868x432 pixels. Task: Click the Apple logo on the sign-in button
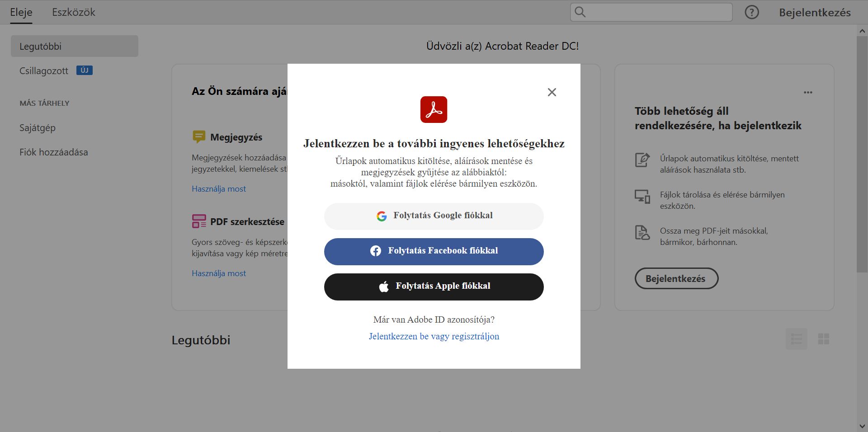tap(384, 286)
